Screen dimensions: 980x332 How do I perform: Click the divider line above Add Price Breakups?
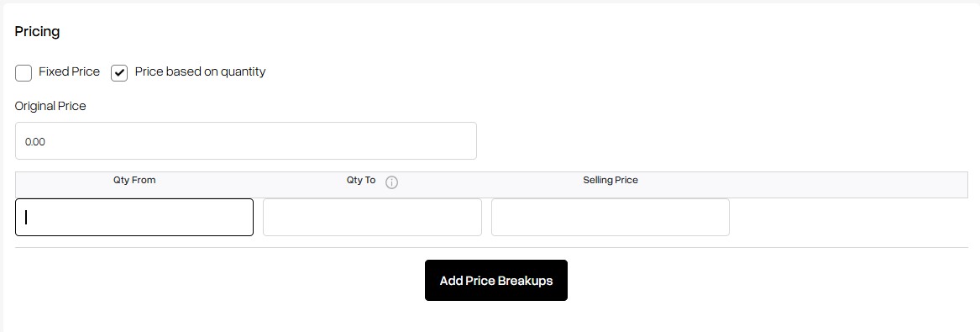pyautogui.click(x=491, y=248)
